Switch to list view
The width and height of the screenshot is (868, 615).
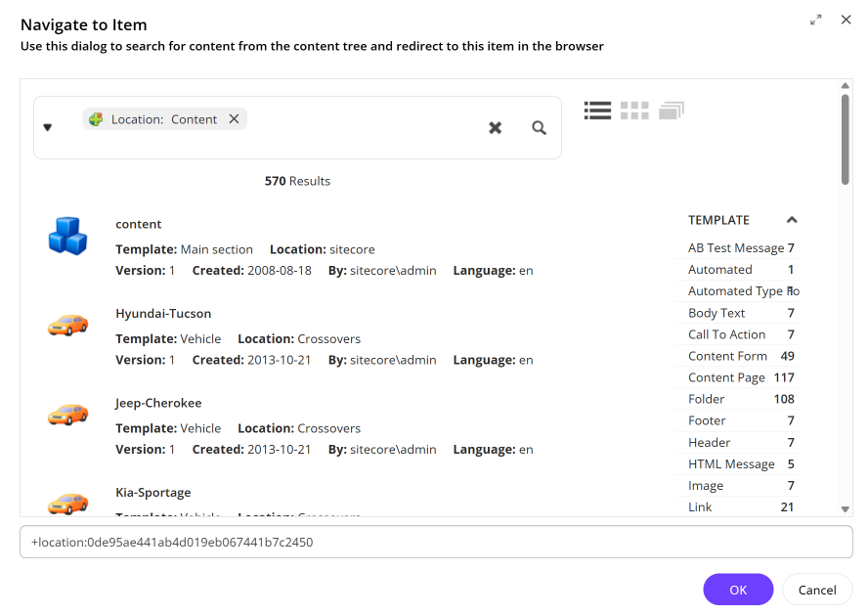[x=597, y=110]
